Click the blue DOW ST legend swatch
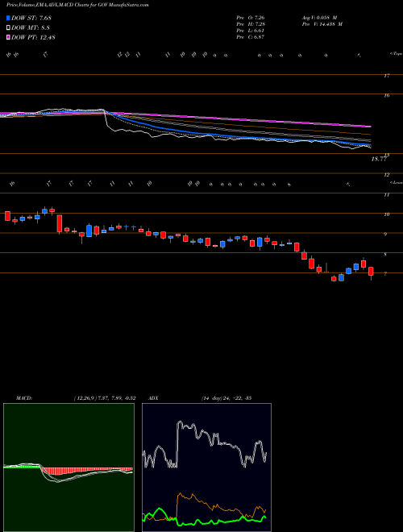This screenshot has height=532, width=403. coord(8,18)
